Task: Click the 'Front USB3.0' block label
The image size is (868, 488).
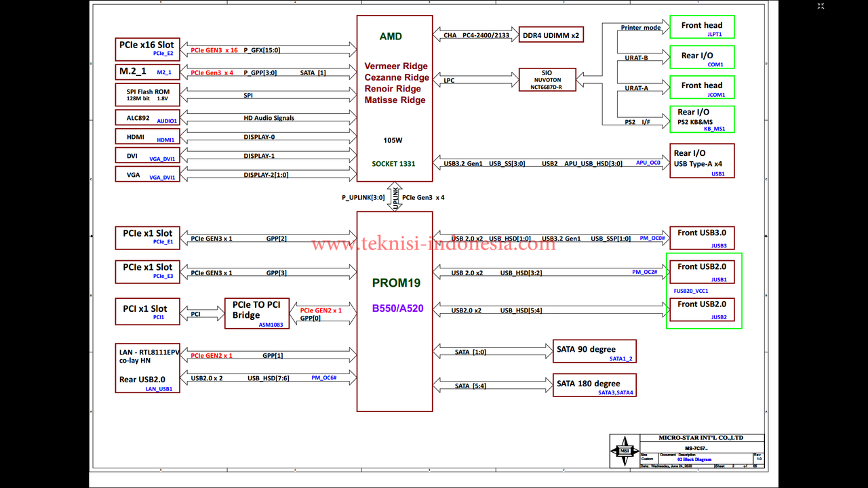Action: (702, 232)
